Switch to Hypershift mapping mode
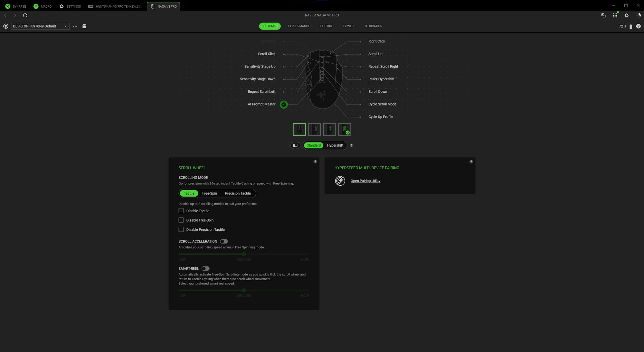Screen dimensions: 644x352 (335, 145)
